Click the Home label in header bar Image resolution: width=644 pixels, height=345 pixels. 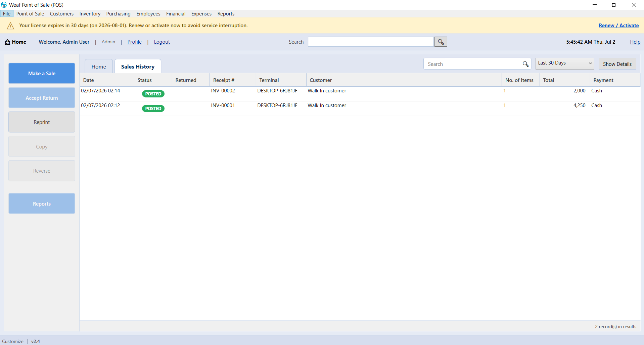(19, 42)
